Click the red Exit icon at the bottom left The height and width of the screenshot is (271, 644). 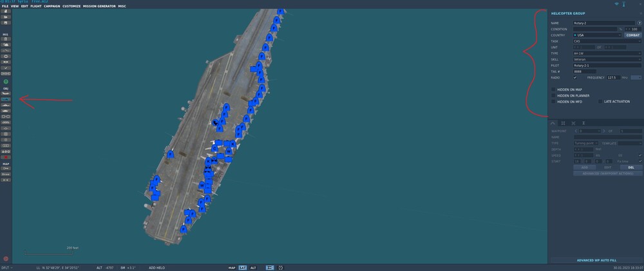(x=6, y=259)
